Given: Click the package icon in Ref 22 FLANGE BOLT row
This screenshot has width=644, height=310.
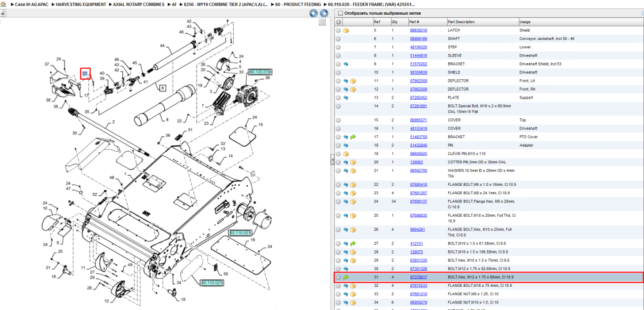Looking at the screenshot, I should click(353, 185).
